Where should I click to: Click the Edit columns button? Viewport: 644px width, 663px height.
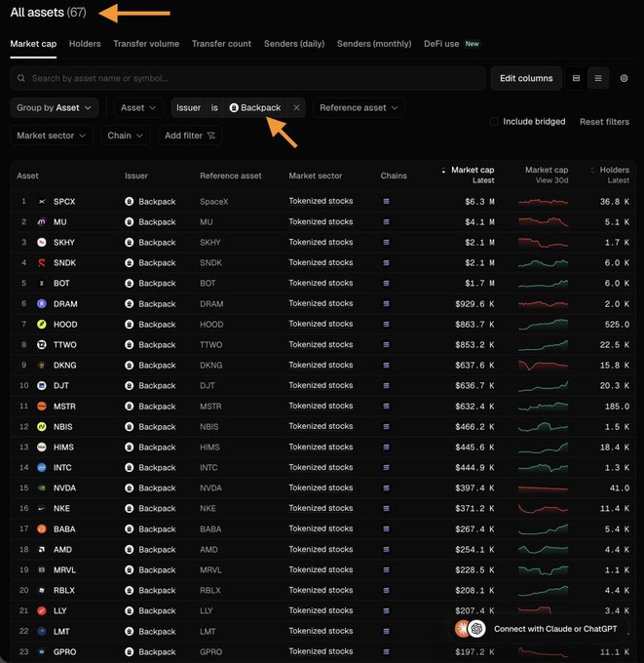click(526, 78)
